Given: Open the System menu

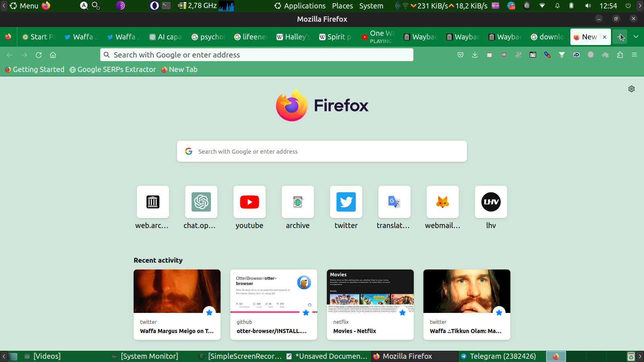Looking at the screenshot, I should coord(371,6).
